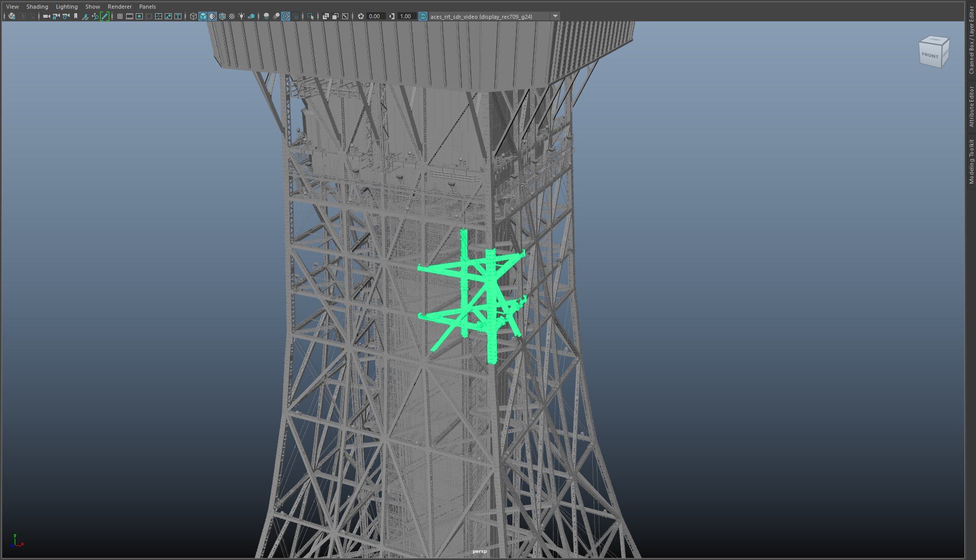Click the 2D pan/zoom icon

(x=95, y=16)
